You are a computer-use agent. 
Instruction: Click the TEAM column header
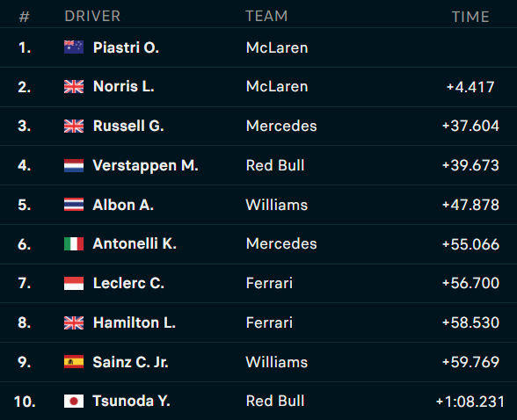[266, 16]
